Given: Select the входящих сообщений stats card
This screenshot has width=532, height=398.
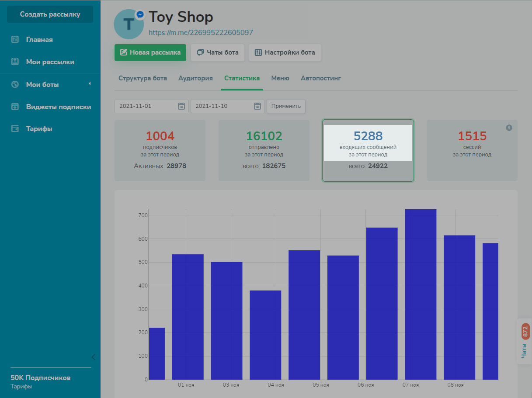Looking at the screenshot, I should pyautogui.click(x=368, y=150).
